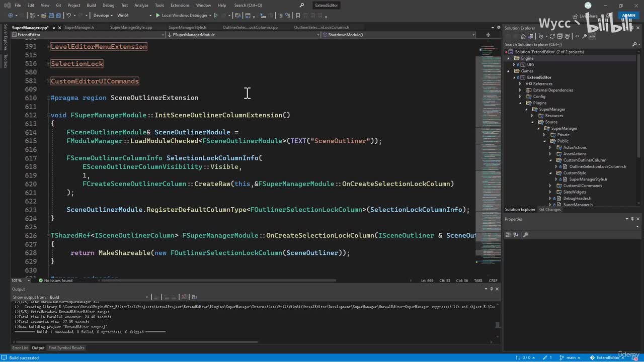Switch to the SuperManagerStyle.cpp tab
The height and width of the screenshot is (362, 644).
click(x=131, y=28)
